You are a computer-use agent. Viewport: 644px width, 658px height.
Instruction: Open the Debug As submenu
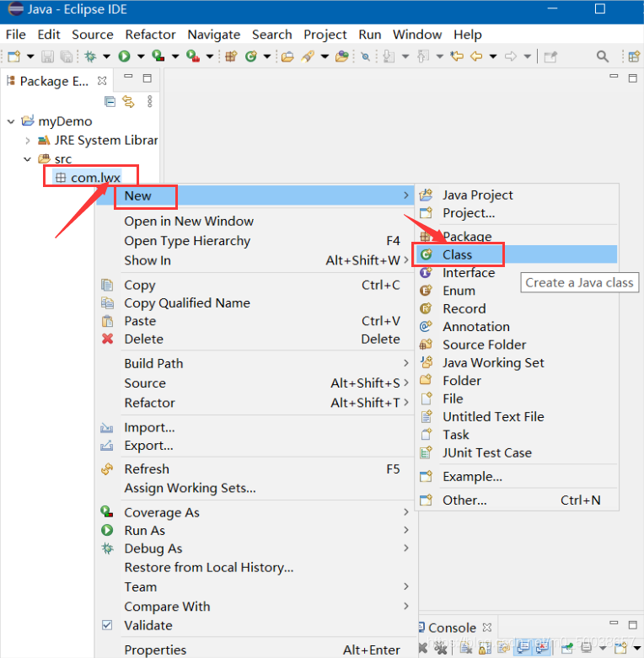coord(255,548)
